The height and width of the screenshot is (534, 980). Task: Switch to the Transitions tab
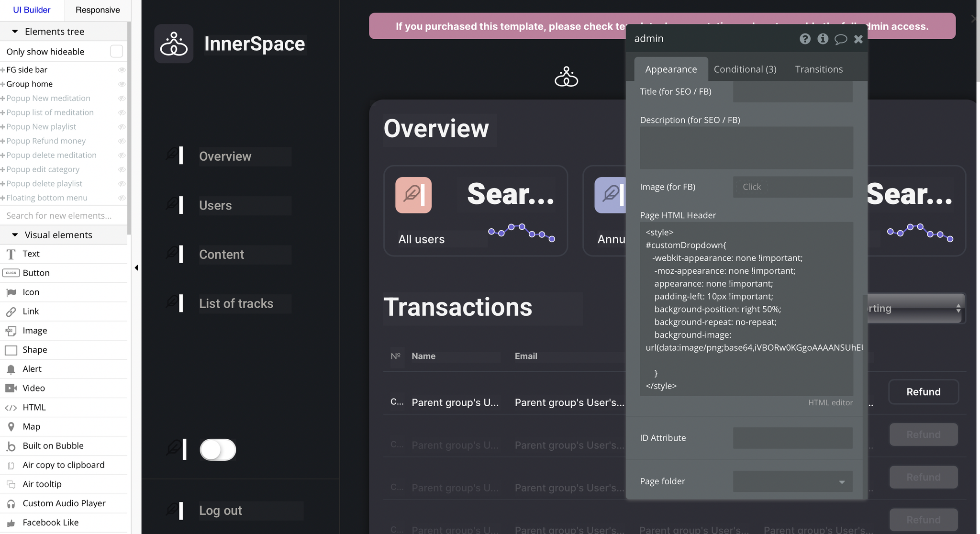pyautogui.click(x=819, y=68)
